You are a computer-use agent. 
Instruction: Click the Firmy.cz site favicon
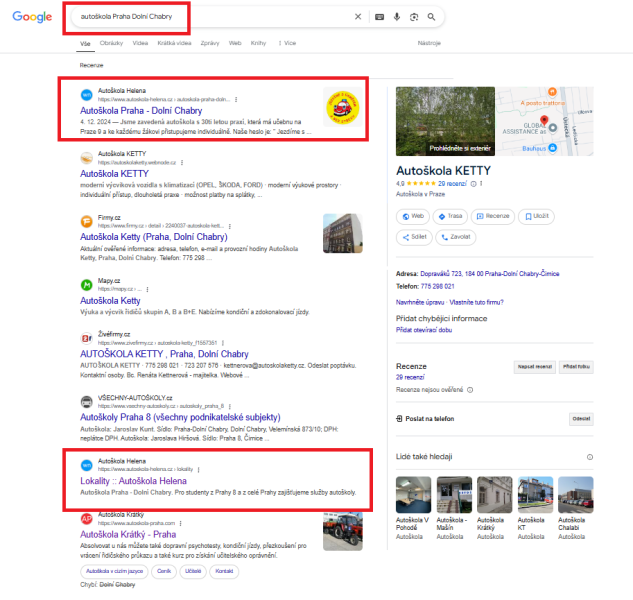(x=86, y=221)
